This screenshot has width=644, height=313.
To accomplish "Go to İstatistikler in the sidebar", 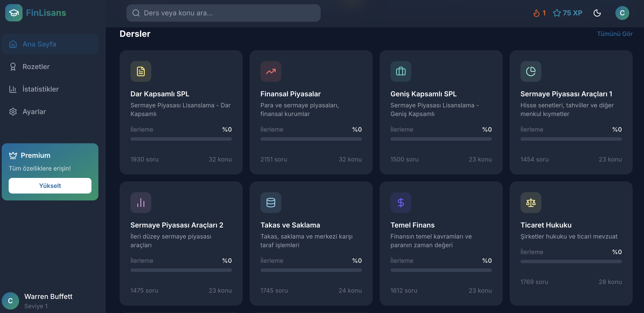I will pyautogui.click(x=41, y=89).
